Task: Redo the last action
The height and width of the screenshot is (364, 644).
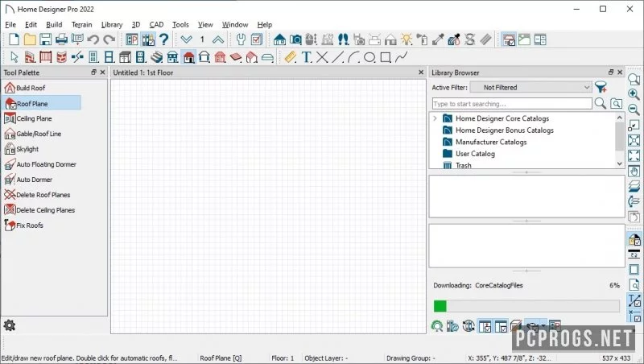Action: [x=109, y=39]
